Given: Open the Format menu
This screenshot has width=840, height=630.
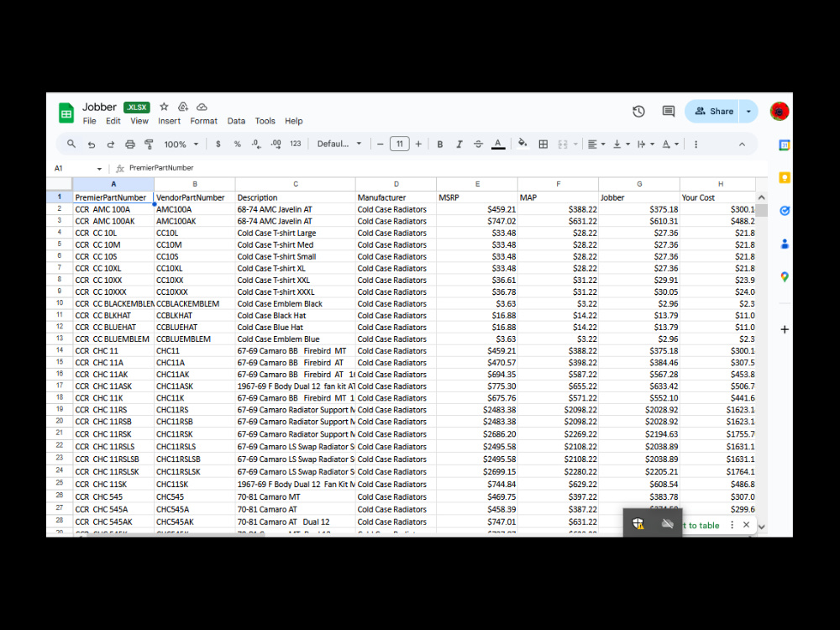Looking at the screenshot, I should click(203, 121).
